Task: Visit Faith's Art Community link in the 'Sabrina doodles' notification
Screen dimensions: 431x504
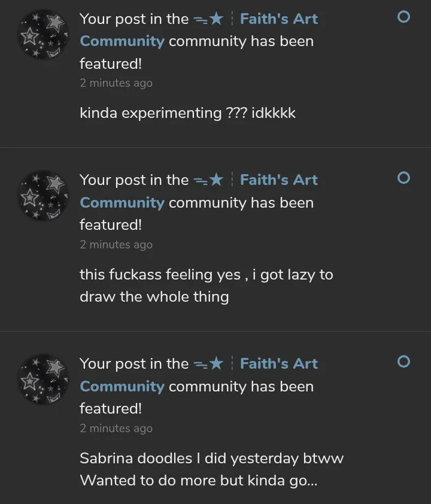Action: 278,364
